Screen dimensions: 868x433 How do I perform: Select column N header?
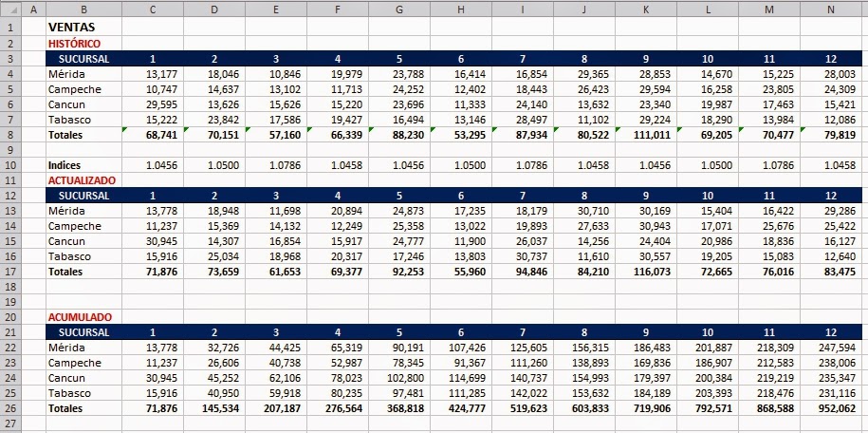tap(831, 9)
